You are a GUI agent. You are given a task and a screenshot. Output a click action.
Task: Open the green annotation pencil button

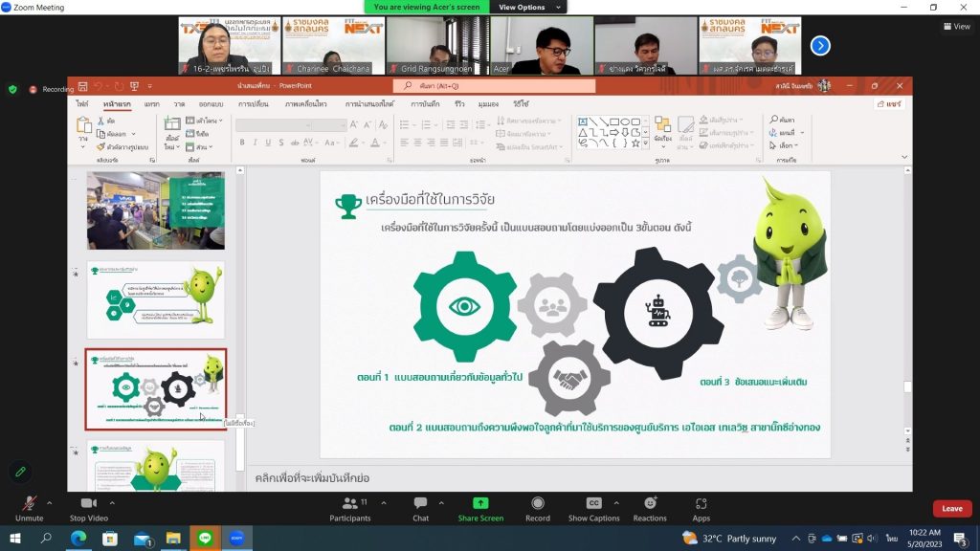pyautogui.click(x=18, y=473)
